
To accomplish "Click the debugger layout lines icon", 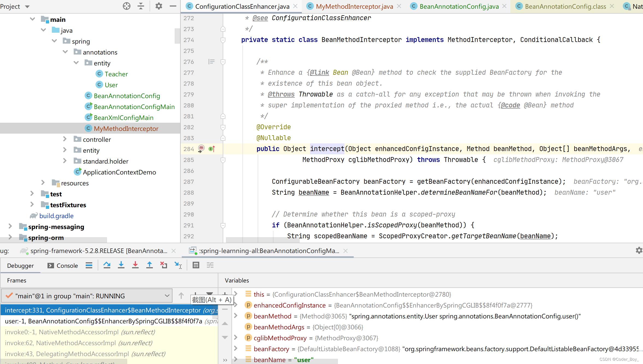I will [89, 265].
